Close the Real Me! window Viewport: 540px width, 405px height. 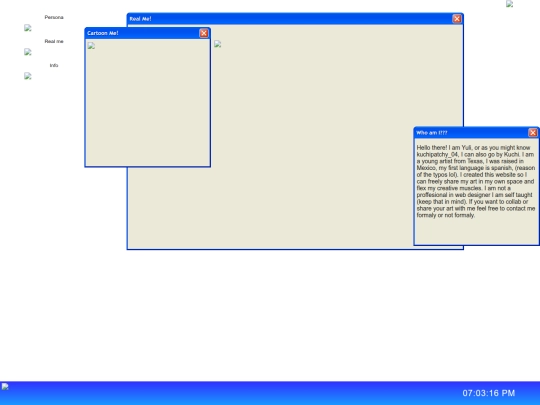[457, 19]
